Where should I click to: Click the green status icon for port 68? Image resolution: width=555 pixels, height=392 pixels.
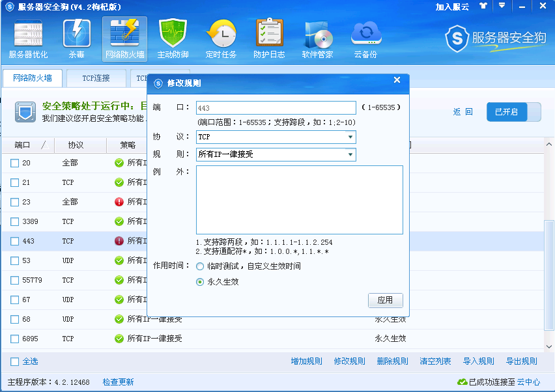coord(119,319)
